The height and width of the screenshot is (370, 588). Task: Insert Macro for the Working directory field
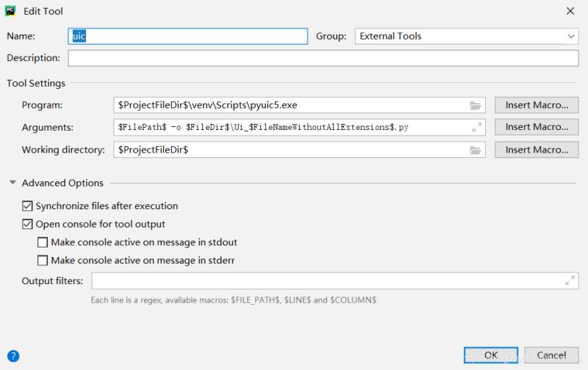coord(537,150)
